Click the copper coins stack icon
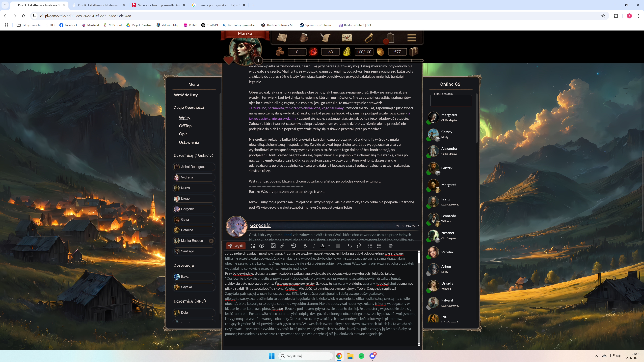 (280, 52)
